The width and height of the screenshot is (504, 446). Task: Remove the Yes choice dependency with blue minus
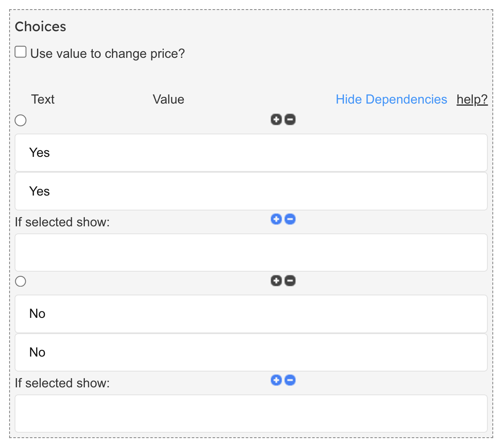click(x=290, y=219)
